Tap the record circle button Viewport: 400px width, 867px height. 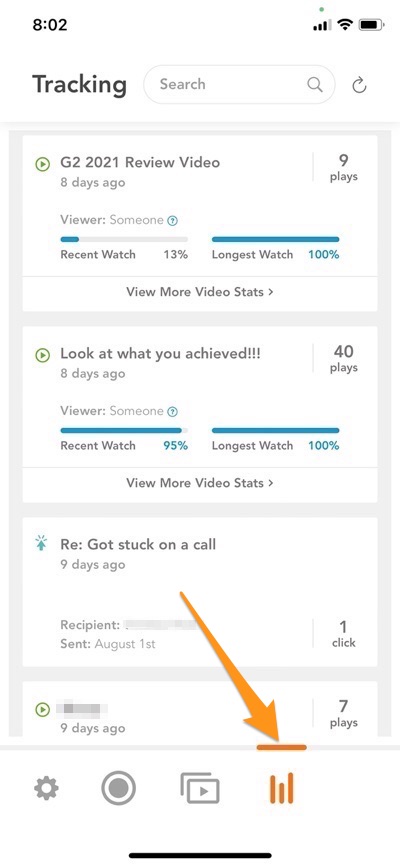click(x=118, y=788)
